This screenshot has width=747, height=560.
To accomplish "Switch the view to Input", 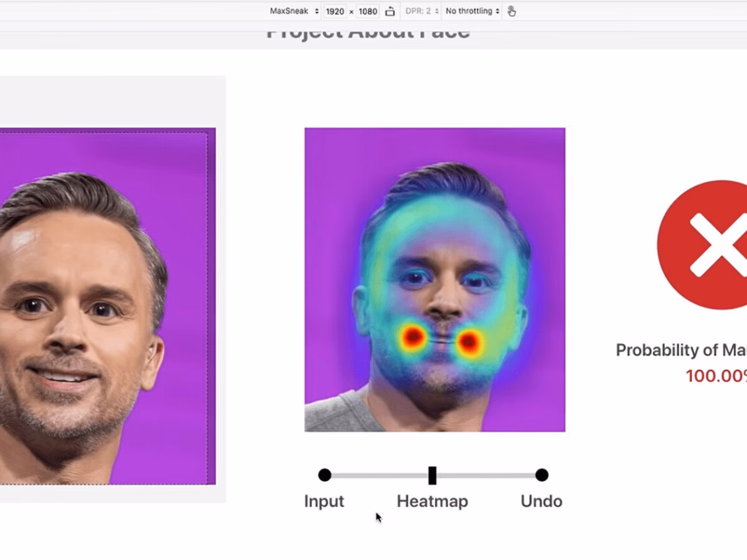I will [324, 501].
